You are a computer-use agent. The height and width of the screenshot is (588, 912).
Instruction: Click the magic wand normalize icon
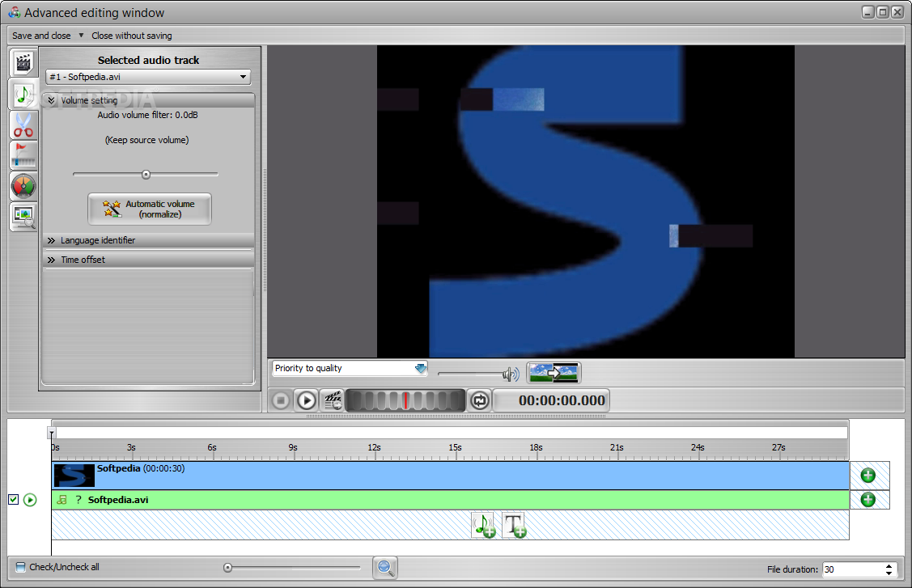tap(112, 208)
